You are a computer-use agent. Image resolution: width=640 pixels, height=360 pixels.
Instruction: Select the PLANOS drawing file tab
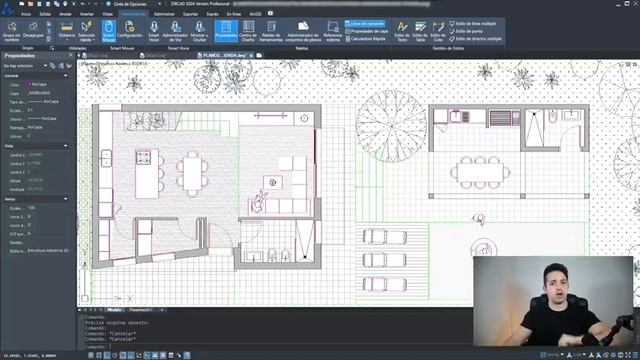coord(224,56)
